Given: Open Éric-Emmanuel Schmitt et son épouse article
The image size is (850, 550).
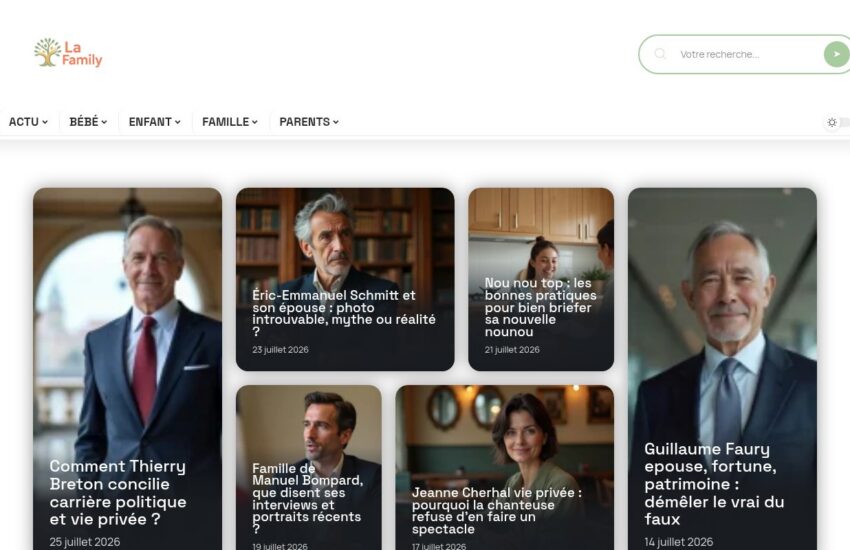Looking at the screenshot, I should coord(344,313).
